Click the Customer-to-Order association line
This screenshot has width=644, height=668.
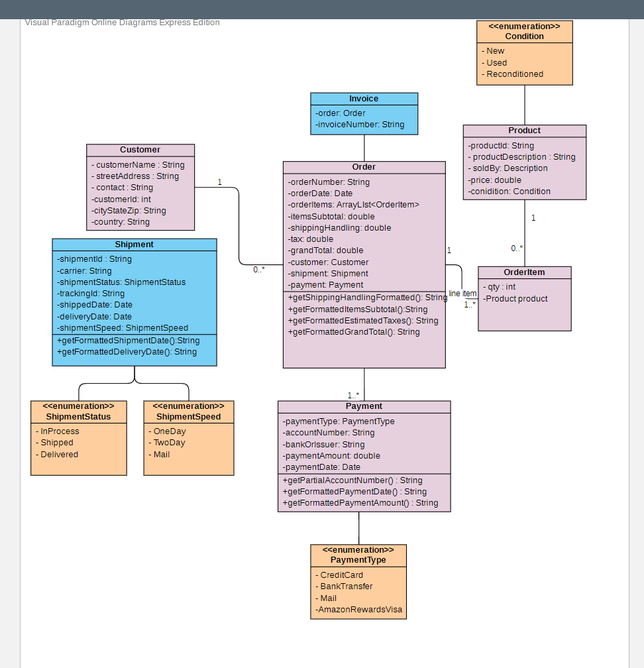[239, 225]
